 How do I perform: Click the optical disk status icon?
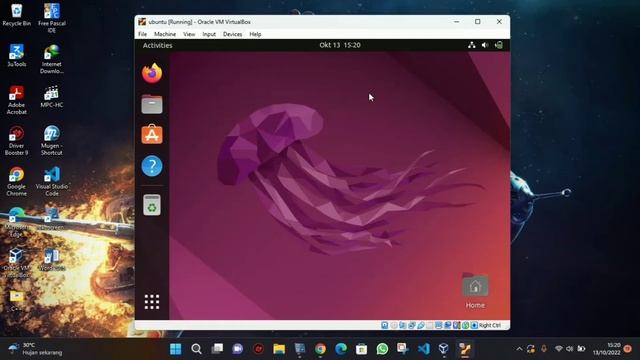394,325
